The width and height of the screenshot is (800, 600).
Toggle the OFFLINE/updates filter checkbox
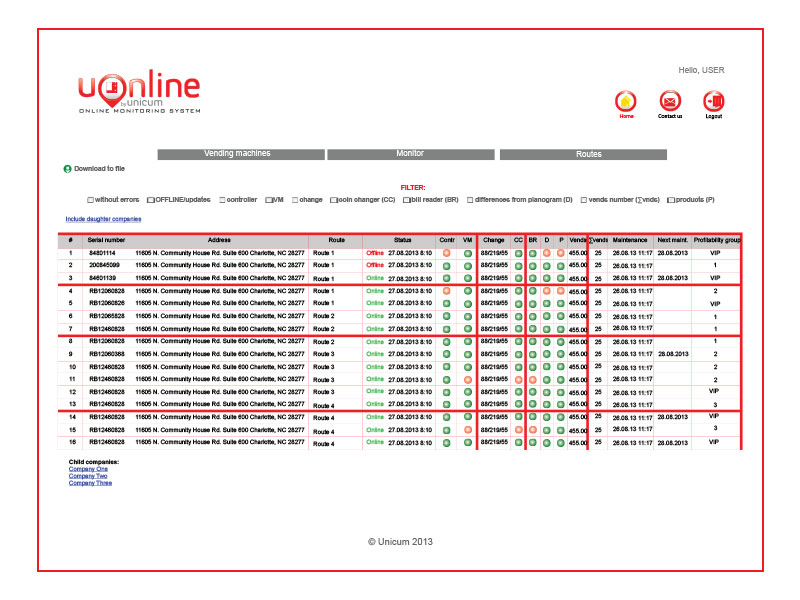pos(150,200)
